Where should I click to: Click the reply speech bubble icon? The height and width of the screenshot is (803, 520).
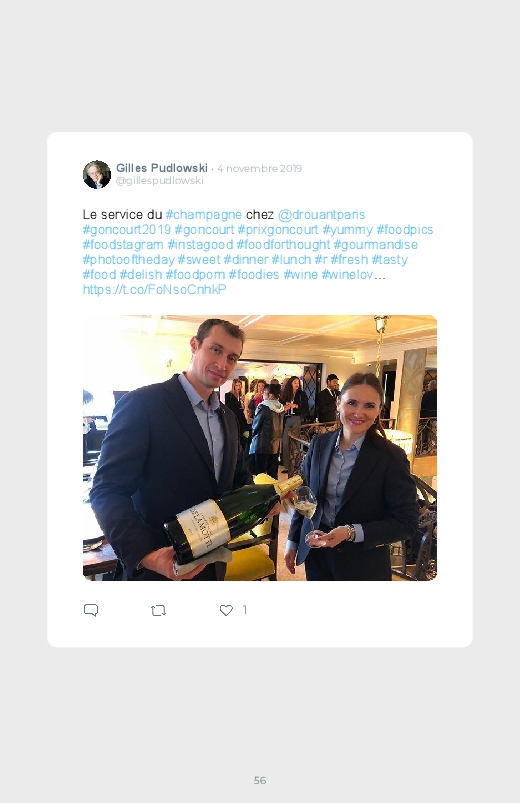[x=91, y=610]
